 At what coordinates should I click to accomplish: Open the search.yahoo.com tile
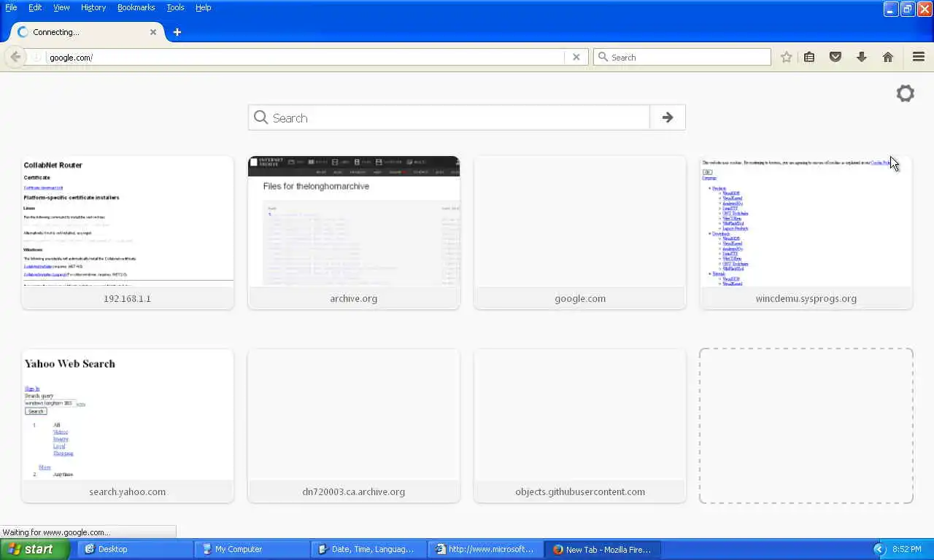click(128, 426)
